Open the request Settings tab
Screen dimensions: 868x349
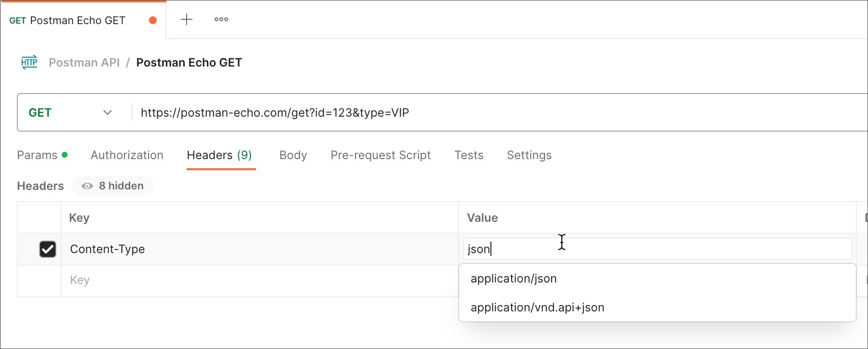click(x=529, y=155)
